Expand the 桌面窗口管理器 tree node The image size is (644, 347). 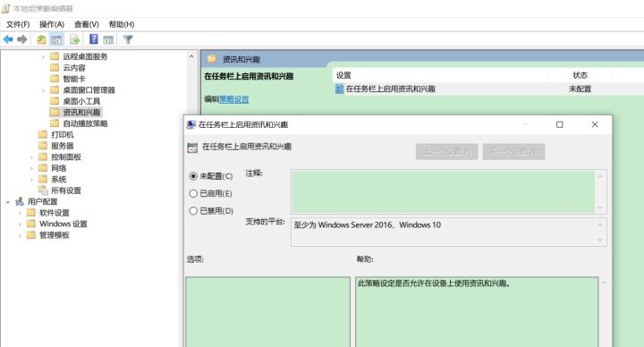point(44,90)
